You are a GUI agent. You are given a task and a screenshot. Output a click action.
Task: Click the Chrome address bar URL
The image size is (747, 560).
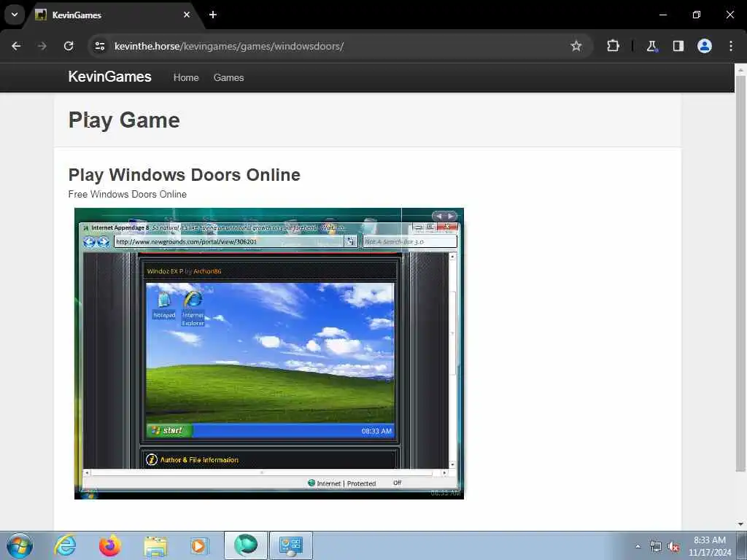(x=228, y=46)
